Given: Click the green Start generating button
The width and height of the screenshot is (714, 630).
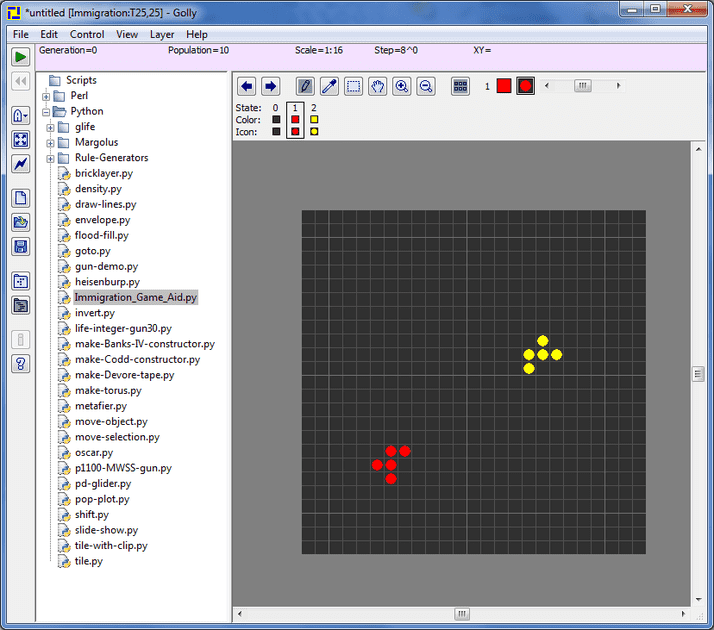Looking at the screenshot, I should tap(20, 57).
